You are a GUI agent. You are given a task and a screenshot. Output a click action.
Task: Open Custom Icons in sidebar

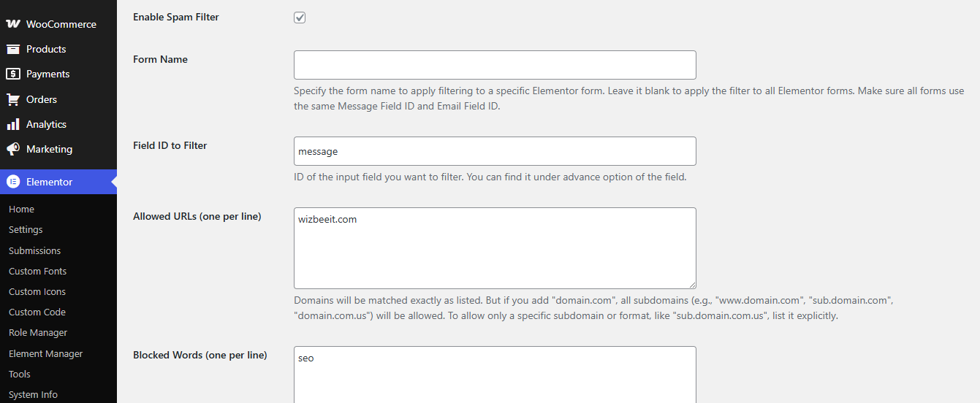click(x=37, y=291)
